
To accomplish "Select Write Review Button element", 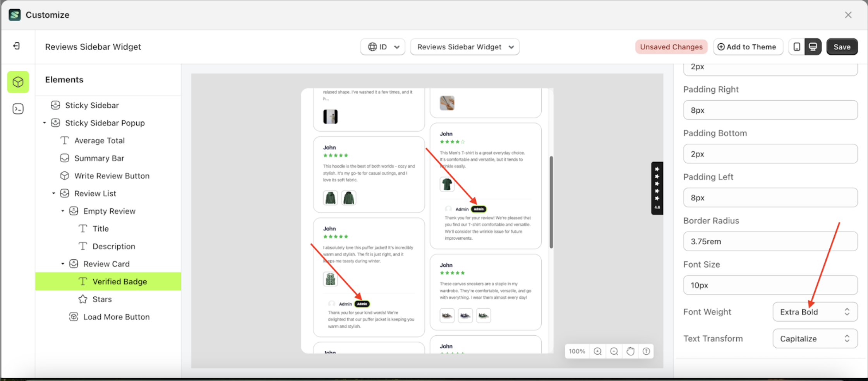I will click(112, 176).
